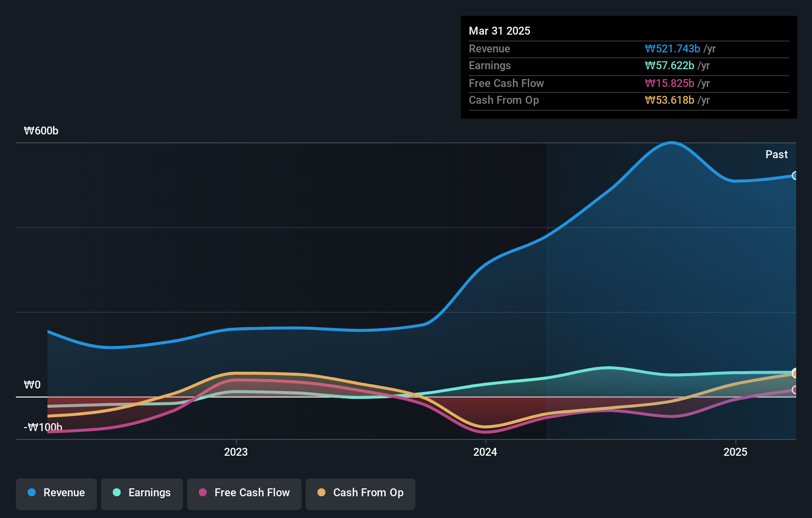Image resolution: width=812 pixels, height=518 pixels.
Task: Click the Past label on the chart
Action: [x=776, y=154]
